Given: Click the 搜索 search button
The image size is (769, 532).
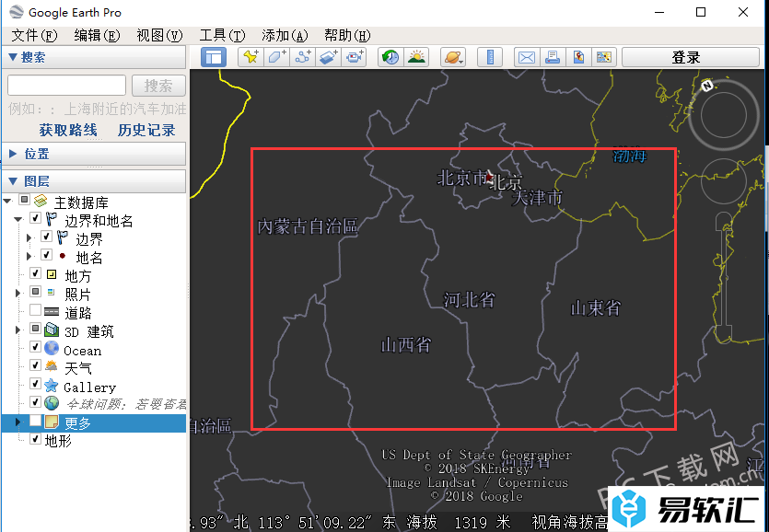Looking at the screenshot, I should click(158, 86).
